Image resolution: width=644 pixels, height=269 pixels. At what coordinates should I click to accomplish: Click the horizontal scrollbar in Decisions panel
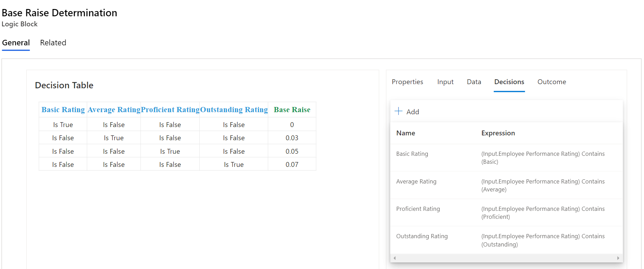pyautogui.click(x=506, y=258)
